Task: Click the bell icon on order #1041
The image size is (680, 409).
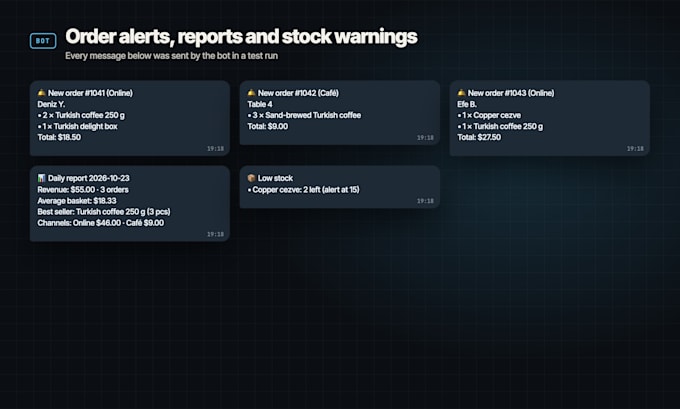Action: [41, 93]
